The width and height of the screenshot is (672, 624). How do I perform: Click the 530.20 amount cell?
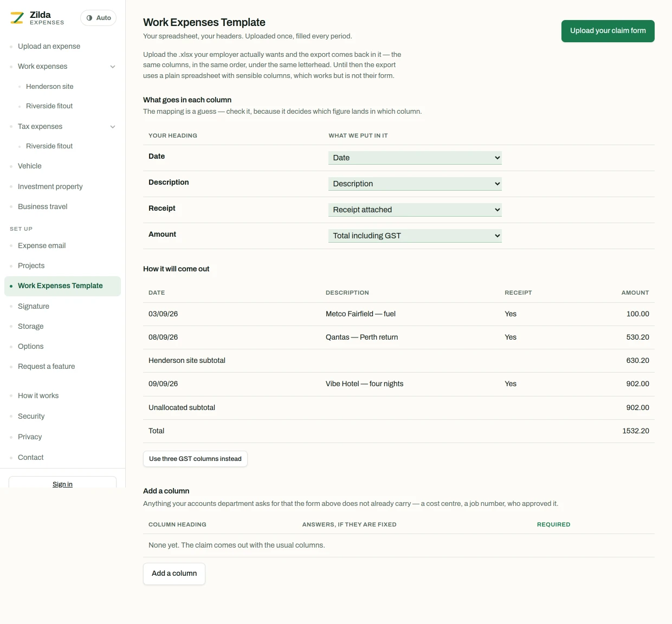(638, 337)
